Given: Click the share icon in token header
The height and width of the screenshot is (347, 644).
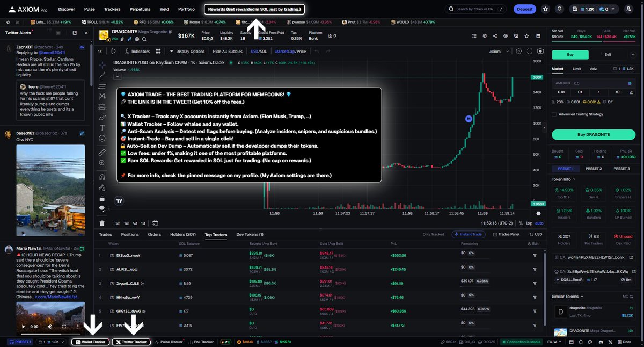Looking at the screenshot, I should point(494,35).
